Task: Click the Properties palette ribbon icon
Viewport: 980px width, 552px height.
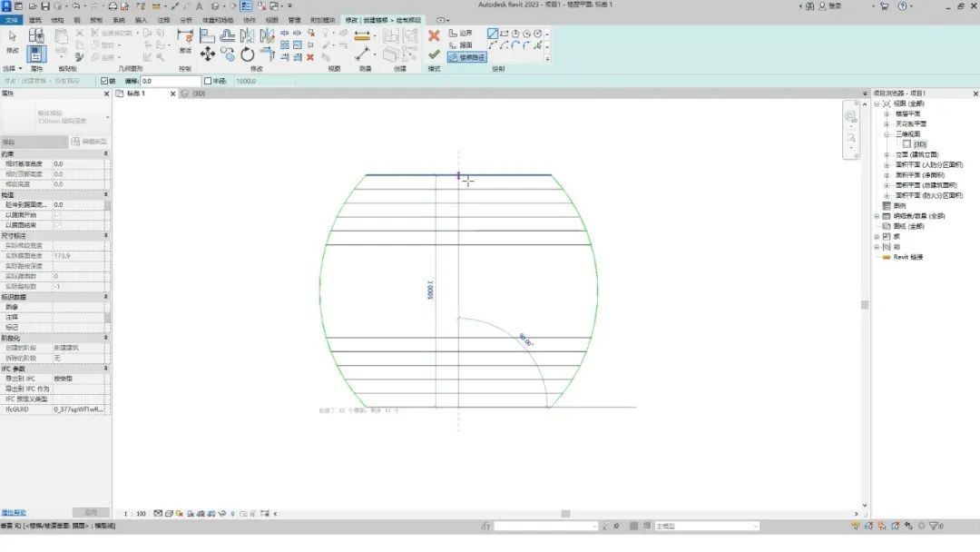Action: tap(35, 54)
